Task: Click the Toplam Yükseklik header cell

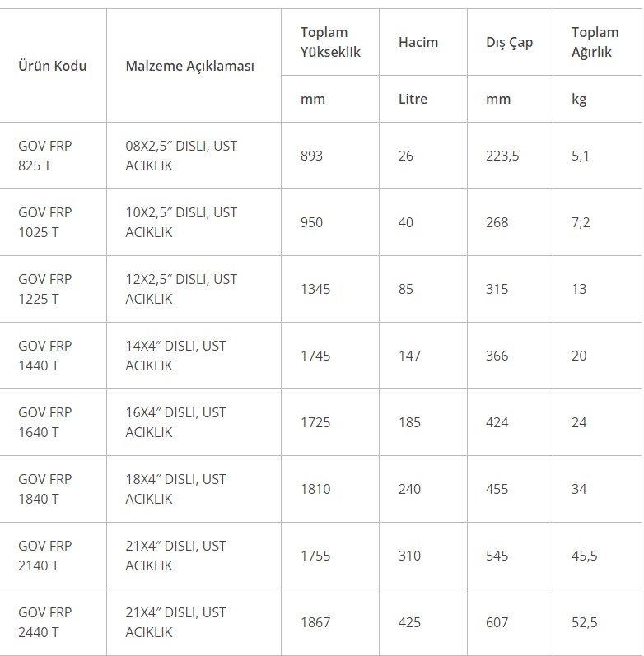Action: pos(329,42)
